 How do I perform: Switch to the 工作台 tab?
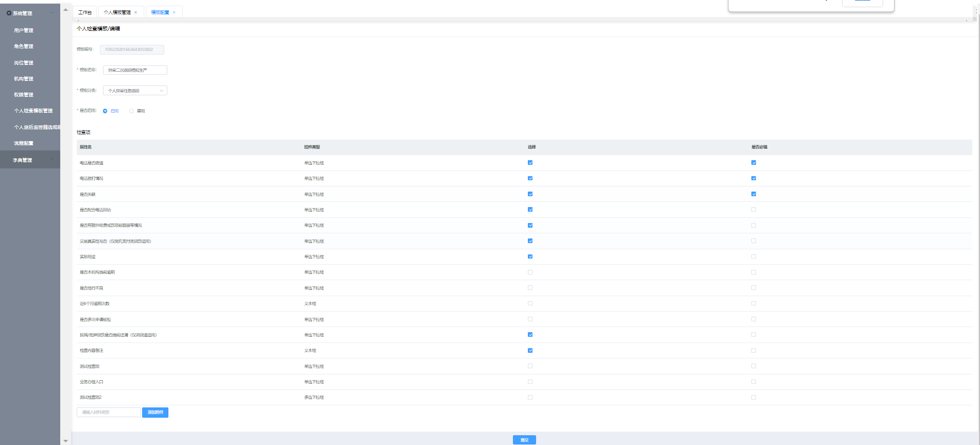85,12
